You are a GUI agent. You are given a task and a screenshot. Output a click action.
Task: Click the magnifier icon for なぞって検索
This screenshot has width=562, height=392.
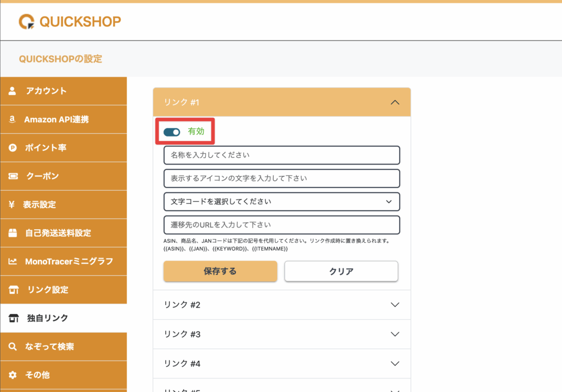pos(13,346)
